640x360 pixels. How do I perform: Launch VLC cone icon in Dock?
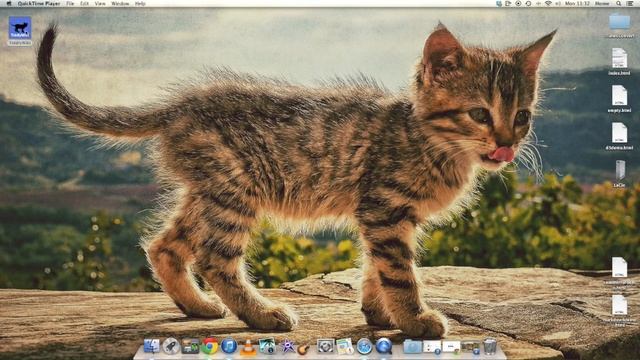tap(248, 347)
